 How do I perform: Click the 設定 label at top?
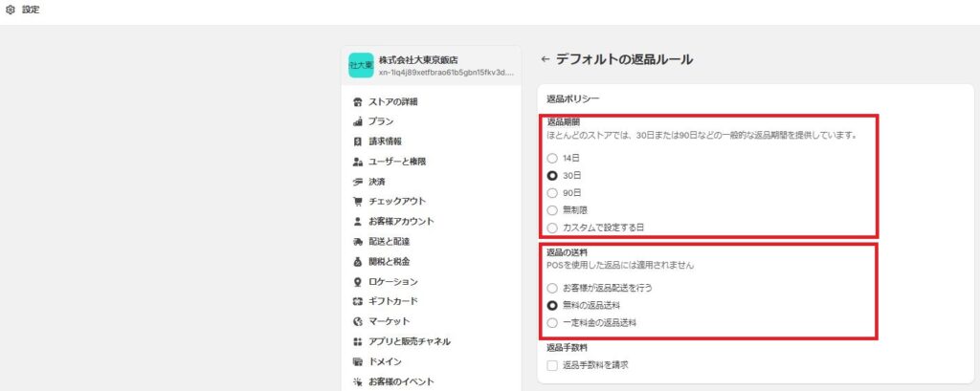click(31, 10)
